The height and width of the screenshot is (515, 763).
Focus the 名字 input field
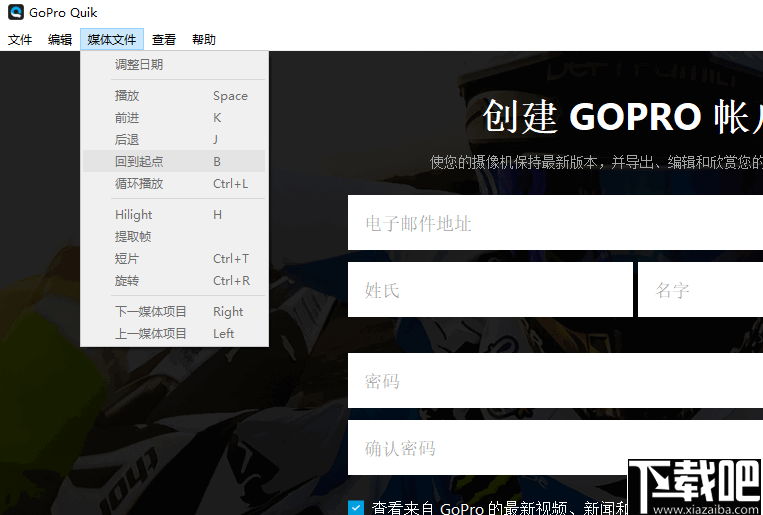pyautogui.click(x=700, y=290)
